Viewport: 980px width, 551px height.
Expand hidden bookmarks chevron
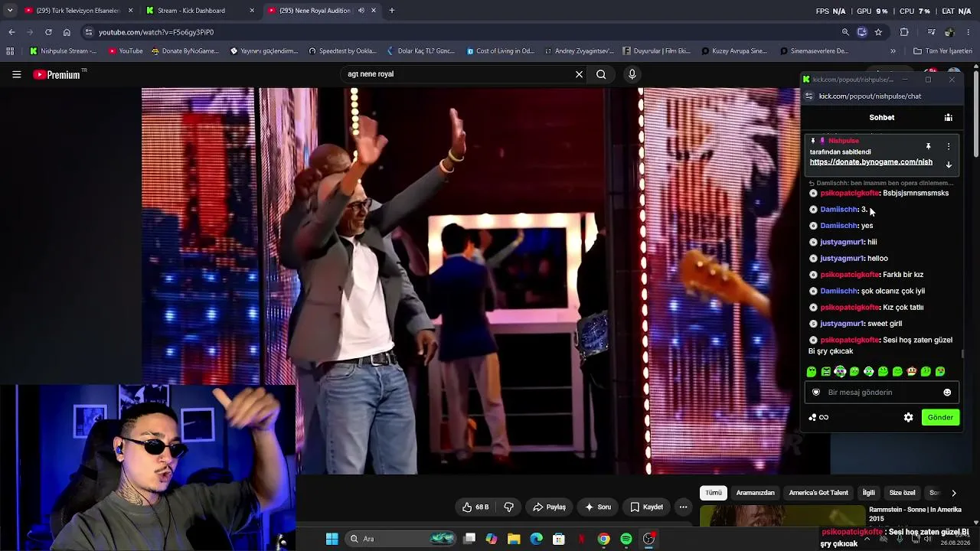click(893, 51)
